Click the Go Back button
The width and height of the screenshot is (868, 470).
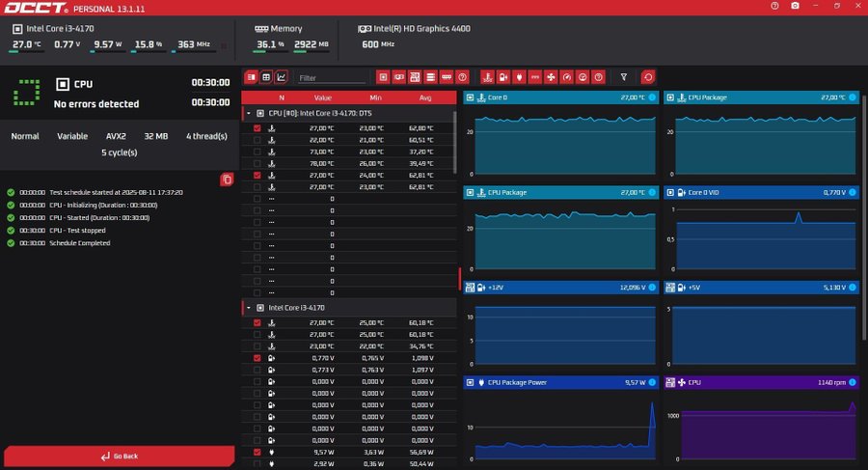119,456
